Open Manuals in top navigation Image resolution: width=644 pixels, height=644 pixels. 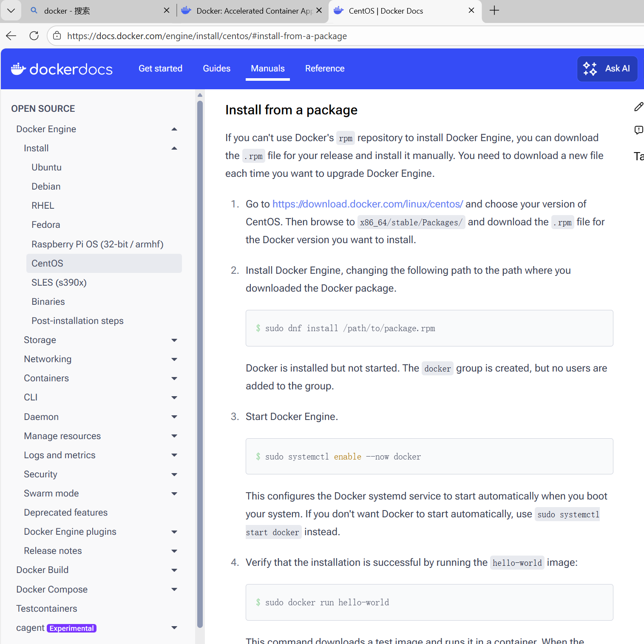coord(268,68)
